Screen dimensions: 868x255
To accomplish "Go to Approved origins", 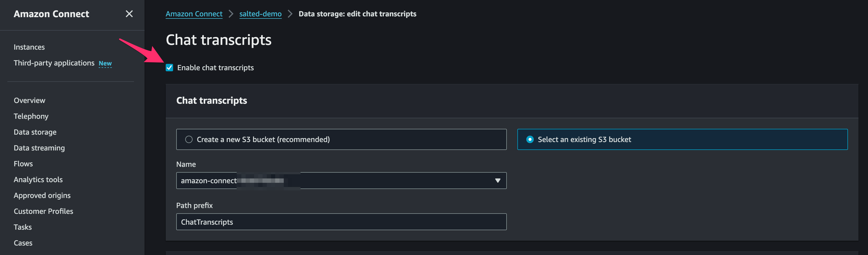I will pos(42,196).
